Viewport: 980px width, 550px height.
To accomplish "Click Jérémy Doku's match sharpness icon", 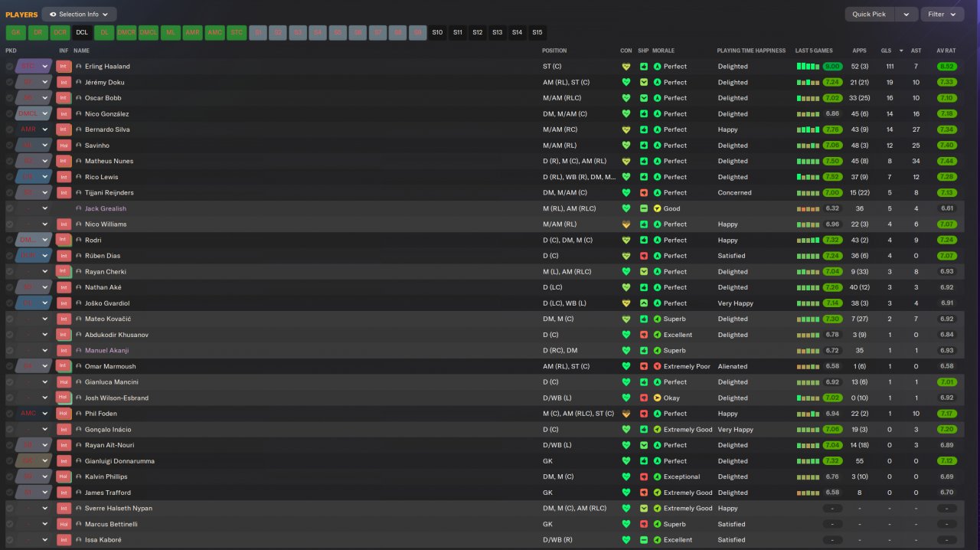I will [644, 82].
